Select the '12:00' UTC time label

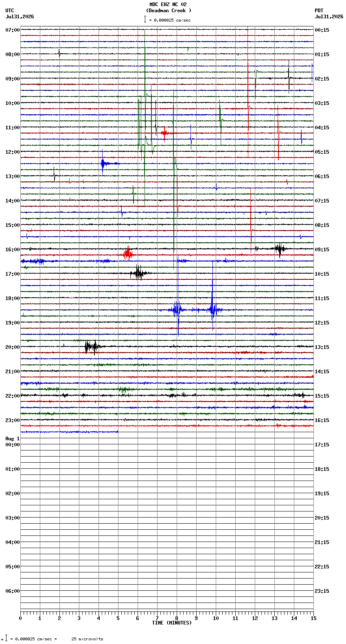click(x=12, y=152)
